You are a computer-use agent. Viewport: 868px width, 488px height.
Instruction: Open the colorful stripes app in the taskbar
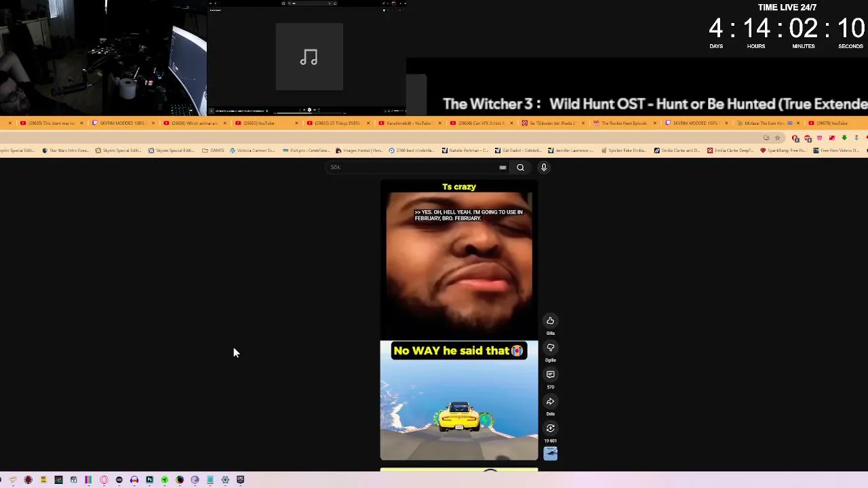point(88,480)
